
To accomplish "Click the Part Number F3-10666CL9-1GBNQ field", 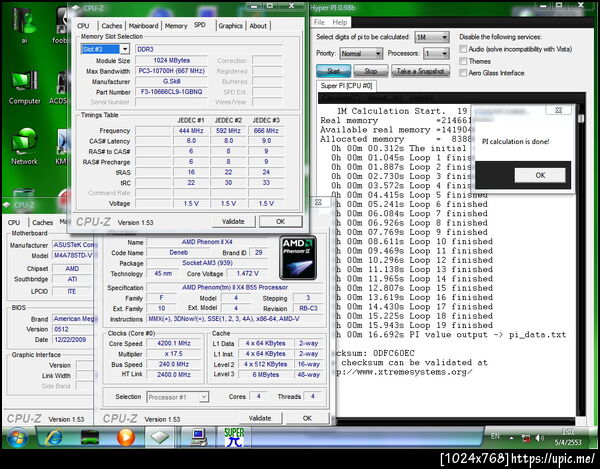I will pyautogui.click(x=171, y=92).
